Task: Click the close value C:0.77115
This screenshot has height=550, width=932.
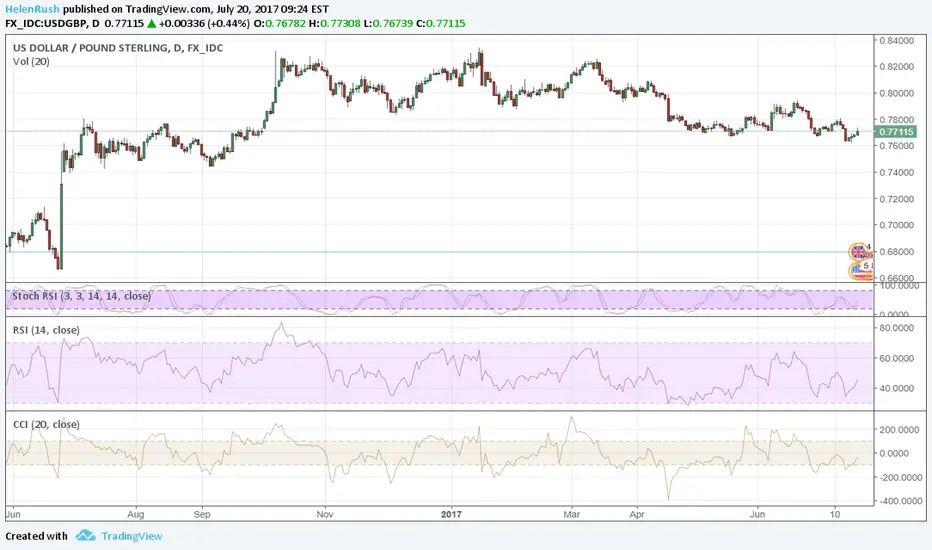Action: 440,24
